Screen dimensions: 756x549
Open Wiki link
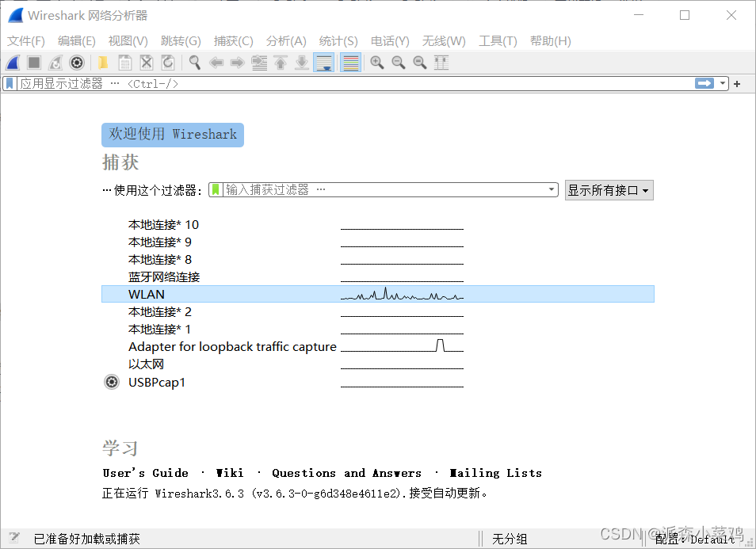click(x=230, y=473)
